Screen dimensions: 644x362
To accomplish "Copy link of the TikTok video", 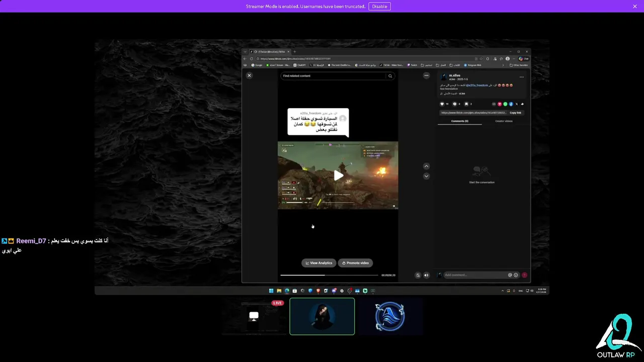I will 515,113.
